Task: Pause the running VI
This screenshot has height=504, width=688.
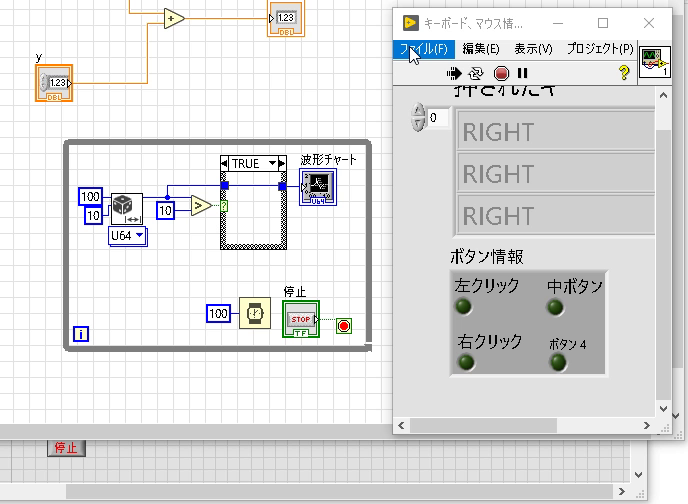Action: [522, 73]
